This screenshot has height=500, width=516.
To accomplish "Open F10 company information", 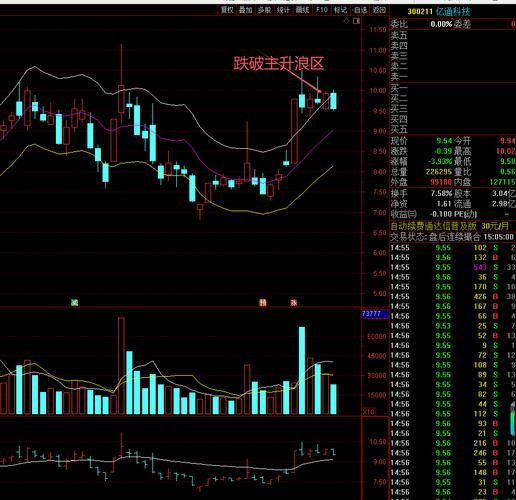I will [322, 10].
